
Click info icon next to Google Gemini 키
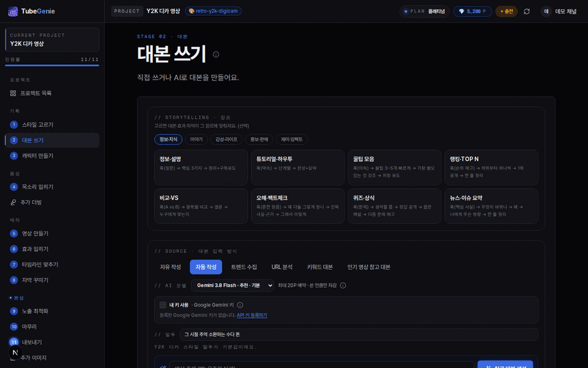(x=240, y=305)
